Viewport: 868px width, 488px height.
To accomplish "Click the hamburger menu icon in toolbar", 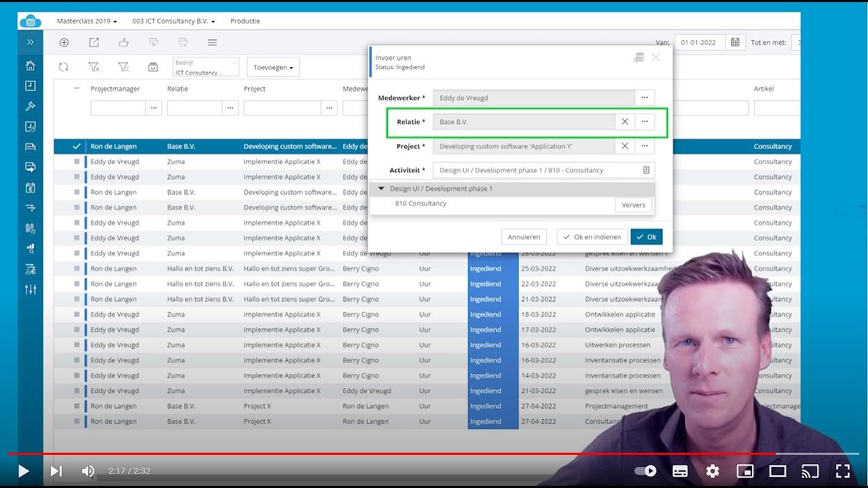I will point(212,42).
